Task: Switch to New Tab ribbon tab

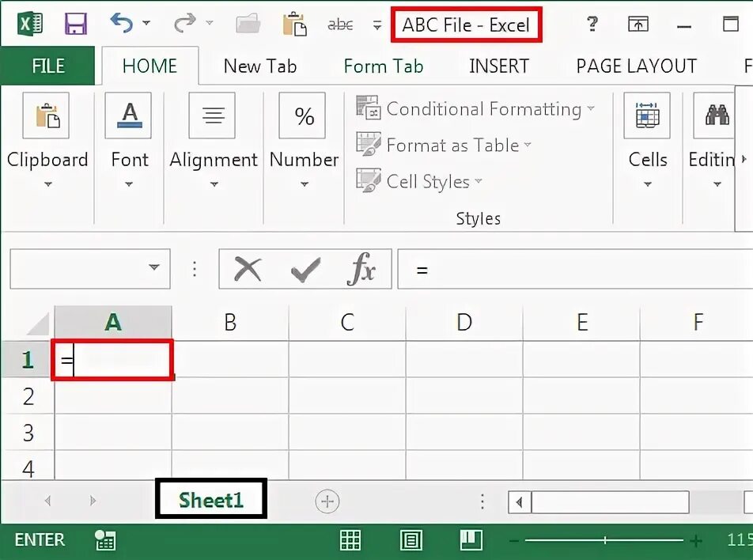Action: click(259, 66)
